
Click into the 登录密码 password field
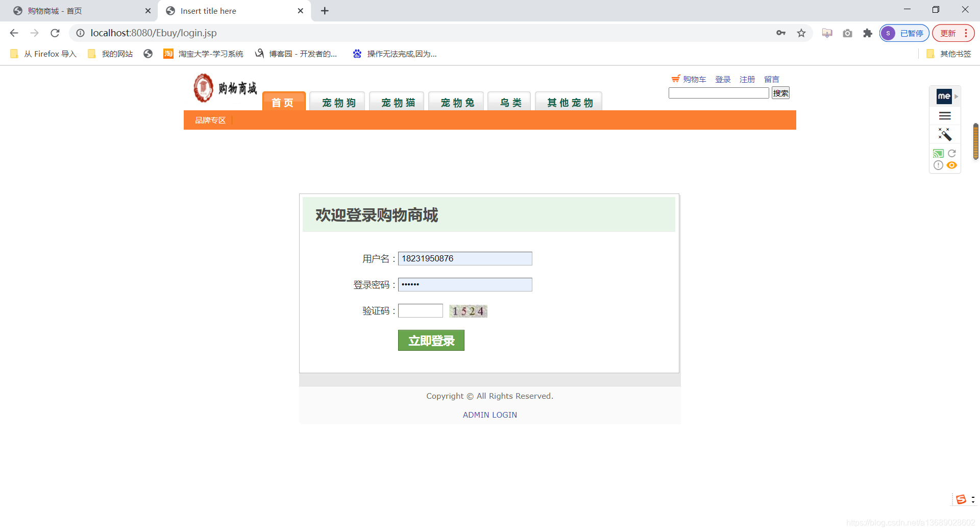click(465, 284)
